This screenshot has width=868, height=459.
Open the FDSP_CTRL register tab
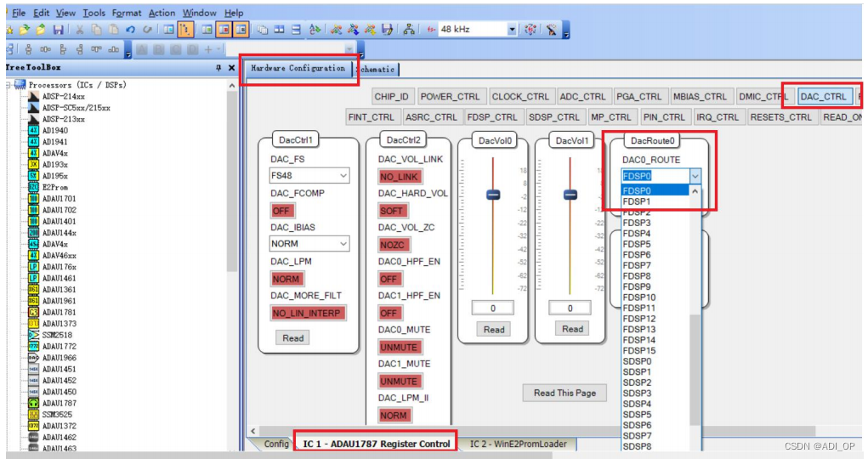click(492, 116)
